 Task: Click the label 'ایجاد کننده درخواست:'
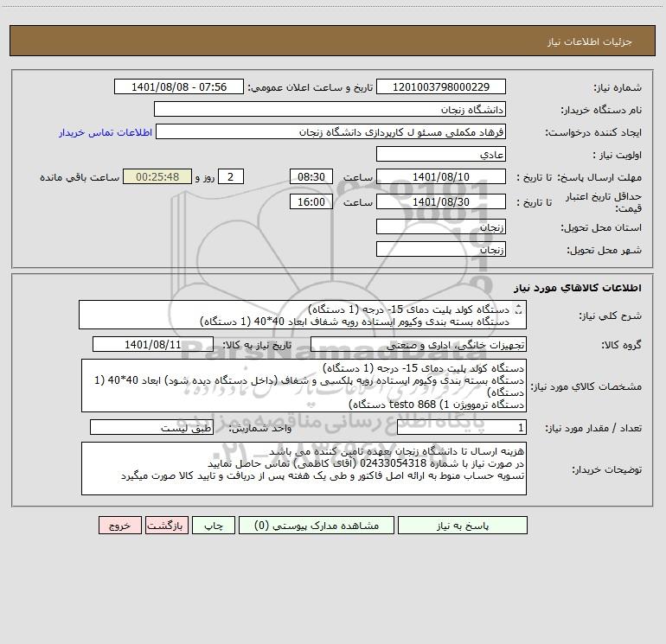click(593, 132)
